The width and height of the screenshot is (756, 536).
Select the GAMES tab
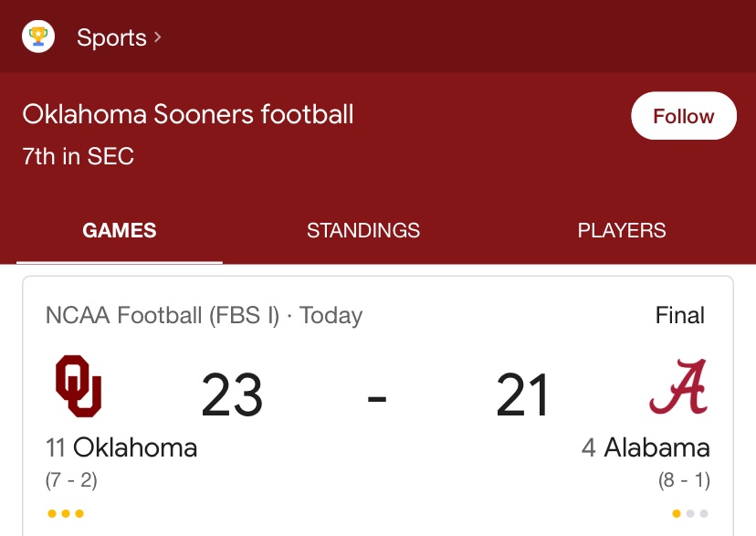click(x=119, y=230)
